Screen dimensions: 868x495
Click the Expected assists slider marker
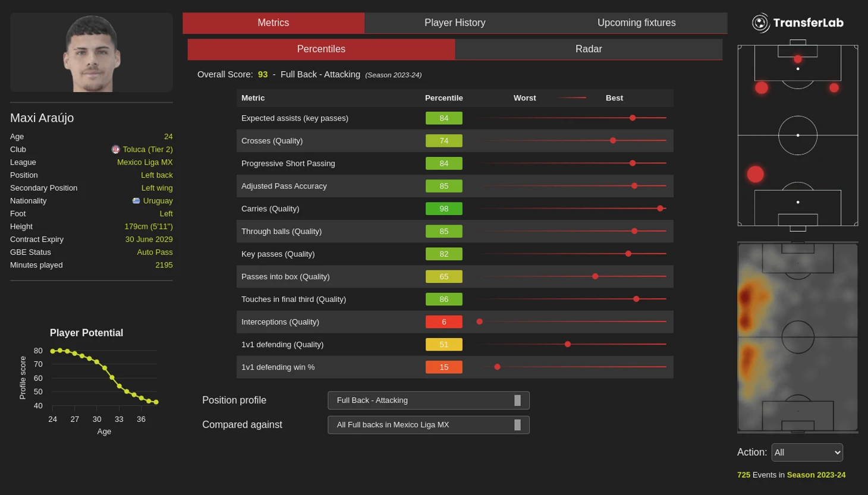pyautogui.click(x=633, y=118)
